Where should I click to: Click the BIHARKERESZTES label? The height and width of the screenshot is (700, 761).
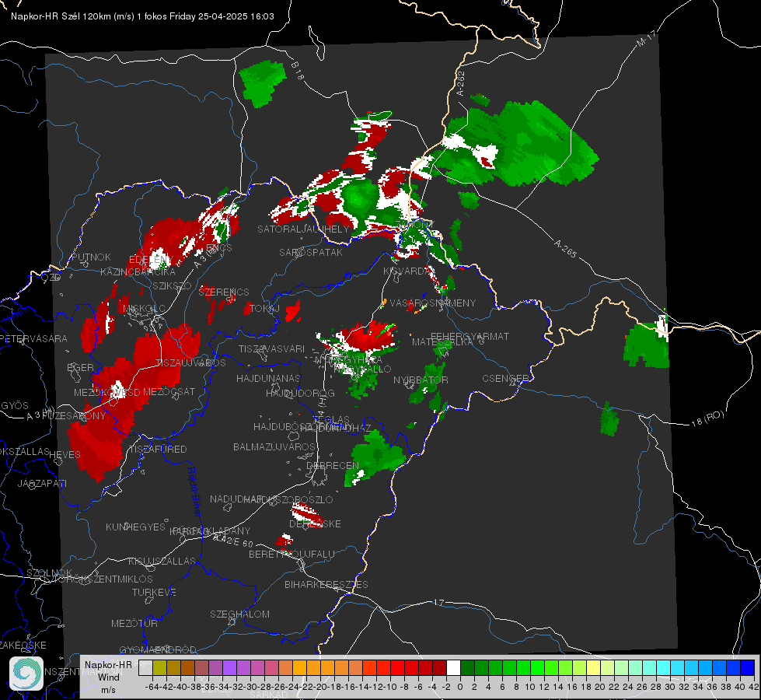point(326,584)
